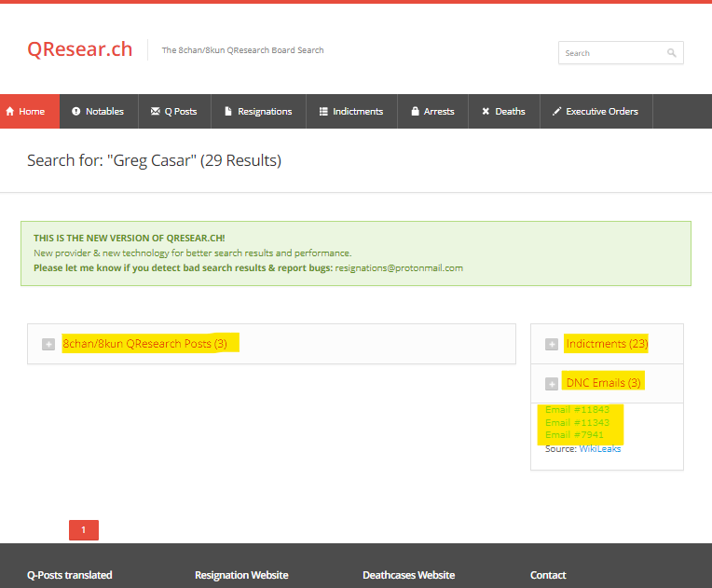Image resolution: width=712 pixels, height=588 pixels.
Task: Click the Indictments list icon
Action: click(x=323, y=111)
